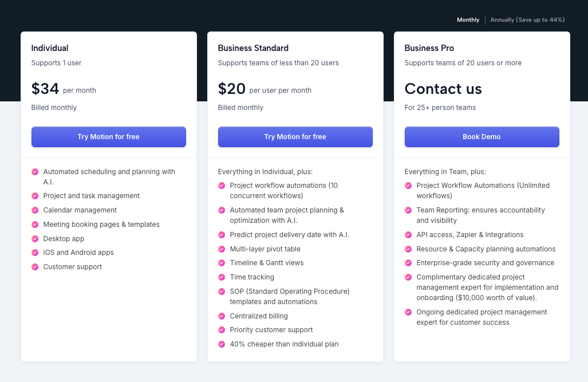This screenshot has height=382, width=588.
Task: Click the checkmark beside API access, Zapier & Integrations
Action: click(x=408, y=235)
